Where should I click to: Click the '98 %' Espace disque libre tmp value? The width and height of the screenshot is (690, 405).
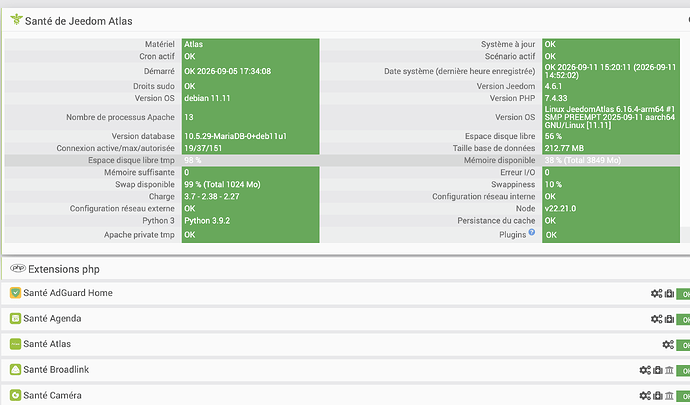tap(193, 160)
